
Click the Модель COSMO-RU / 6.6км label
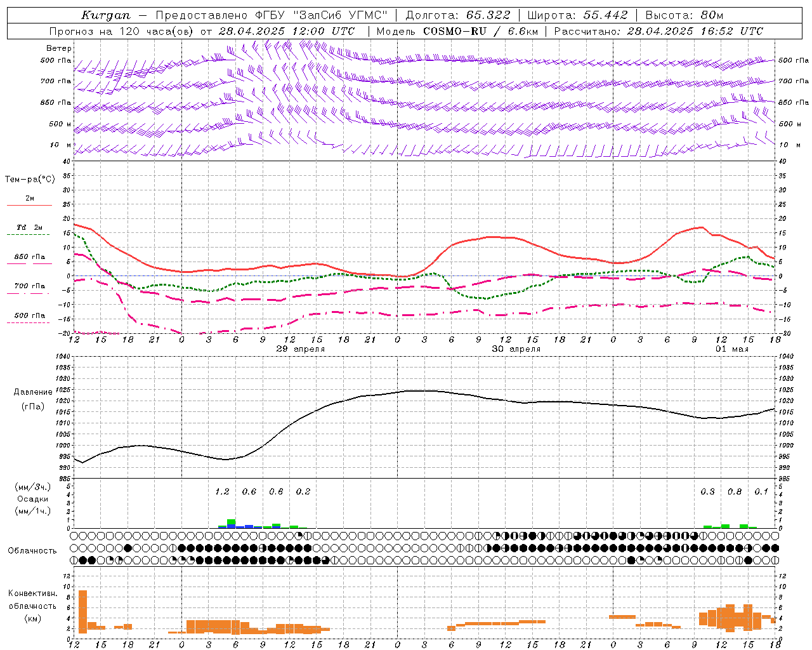(x=457, y=31)
